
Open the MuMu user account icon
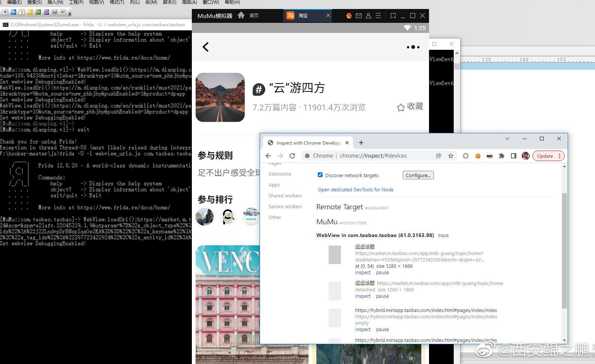pyautogui.click(x=368, y=16)
